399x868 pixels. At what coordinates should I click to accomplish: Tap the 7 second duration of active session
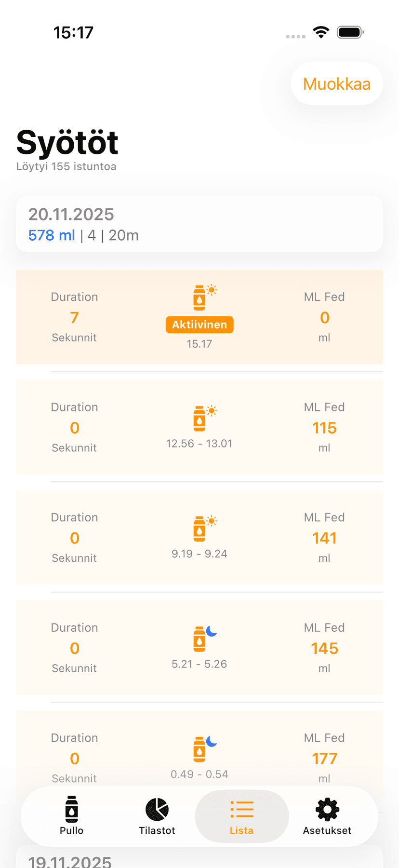click(74, 318)
